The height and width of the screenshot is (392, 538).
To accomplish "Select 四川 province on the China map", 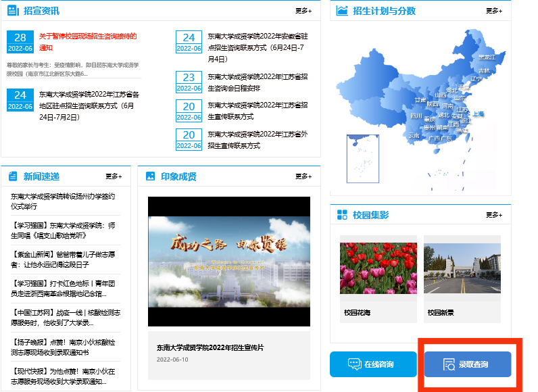I will (416, 116).
